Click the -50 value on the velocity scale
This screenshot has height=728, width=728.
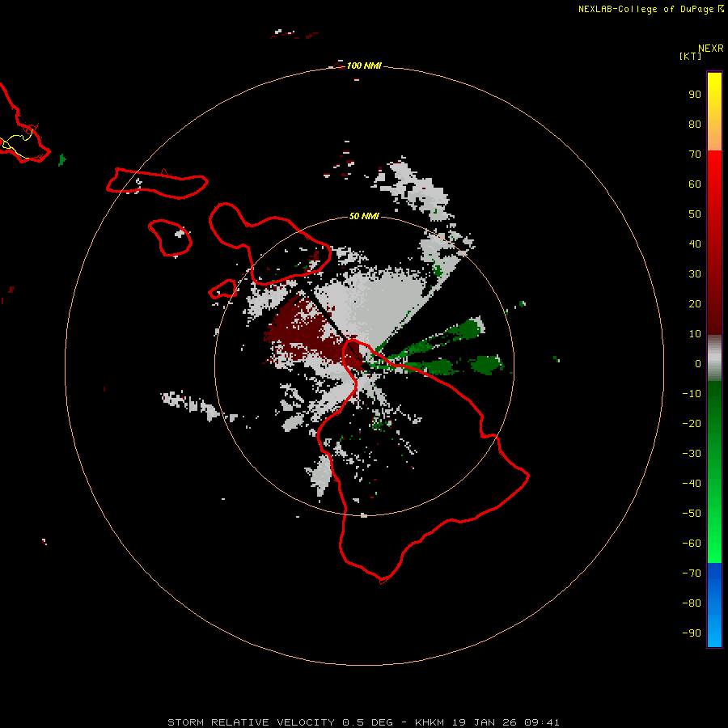[x=692, y=514]
